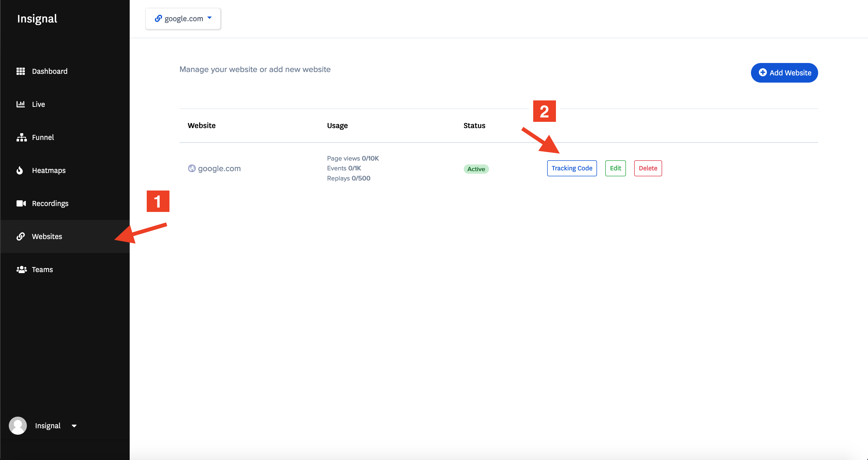Image resolution: width=868 pixels, height=460 pixels.
Task: Open the Funnel page
Action: coord(65,137)
